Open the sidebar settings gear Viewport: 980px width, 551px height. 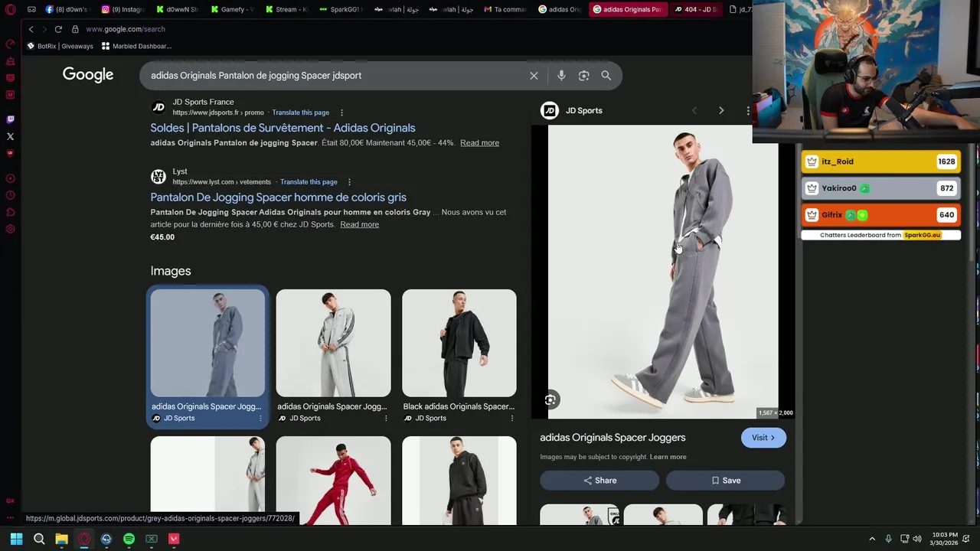click(x=10, y=229)
